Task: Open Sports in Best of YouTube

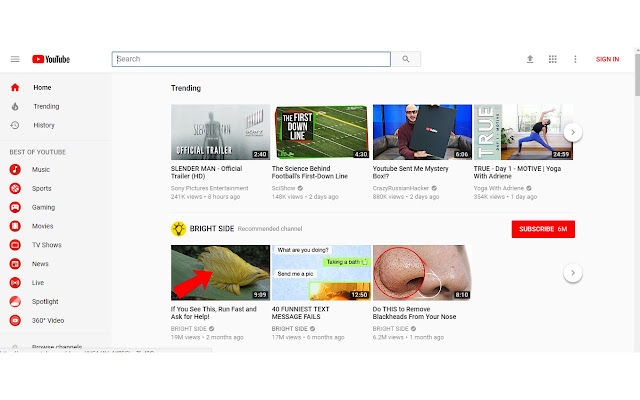Action: click(x=42, y=188)
